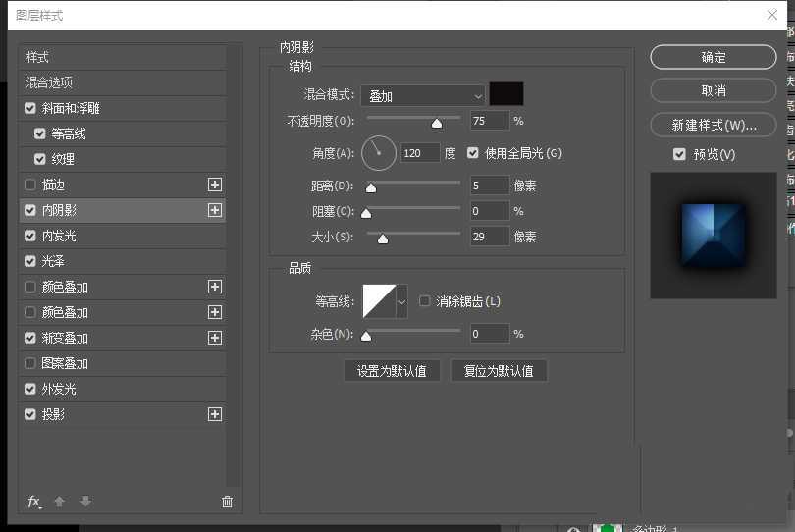The image size is (795, 532).
Task: Click the 大小 value input field
Action: pyautogui.click(x=489, y=237)
